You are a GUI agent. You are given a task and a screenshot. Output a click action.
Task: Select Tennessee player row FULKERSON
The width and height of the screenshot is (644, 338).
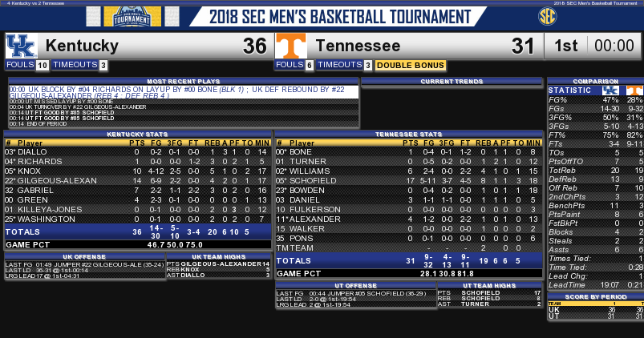click(x=409, y=210)
